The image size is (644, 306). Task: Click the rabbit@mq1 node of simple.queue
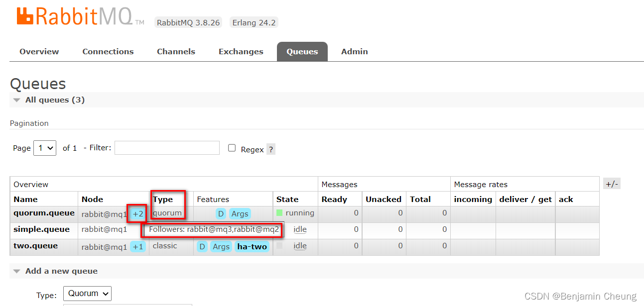coord(105,229)
